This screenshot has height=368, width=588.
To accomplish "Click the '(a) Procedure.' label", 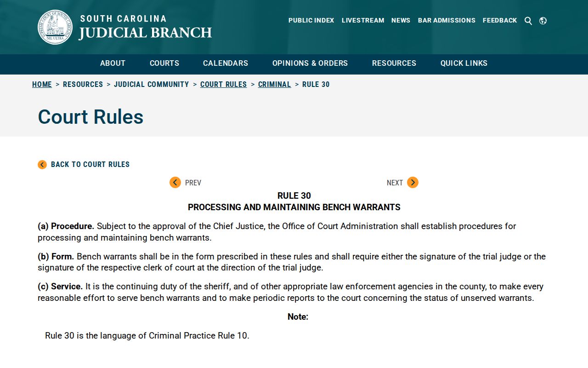I will (x=66, y=226).
